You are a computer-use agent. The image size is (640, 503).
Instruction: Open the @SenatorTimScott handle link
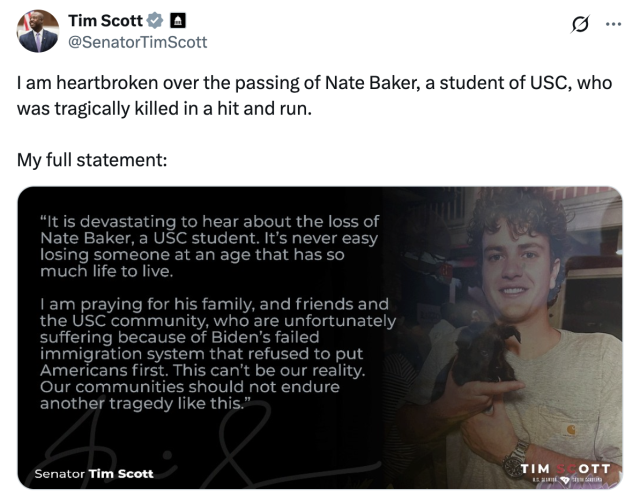point(138,42)
